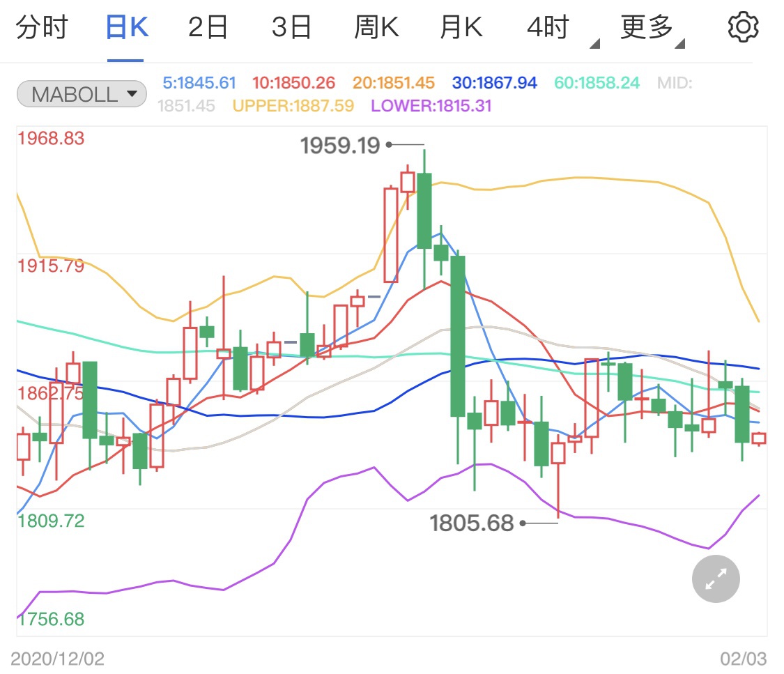This screenshot has height=674, width=784.
Task: Click the 1968.83 price axis label
Action: [x=51, y=138]
